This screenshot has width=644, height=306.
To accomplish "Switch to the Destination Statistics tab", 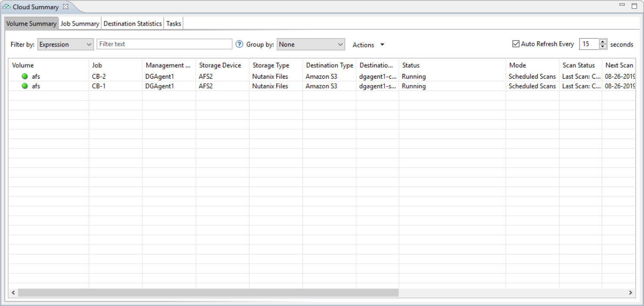I will (x=133, y=24).
